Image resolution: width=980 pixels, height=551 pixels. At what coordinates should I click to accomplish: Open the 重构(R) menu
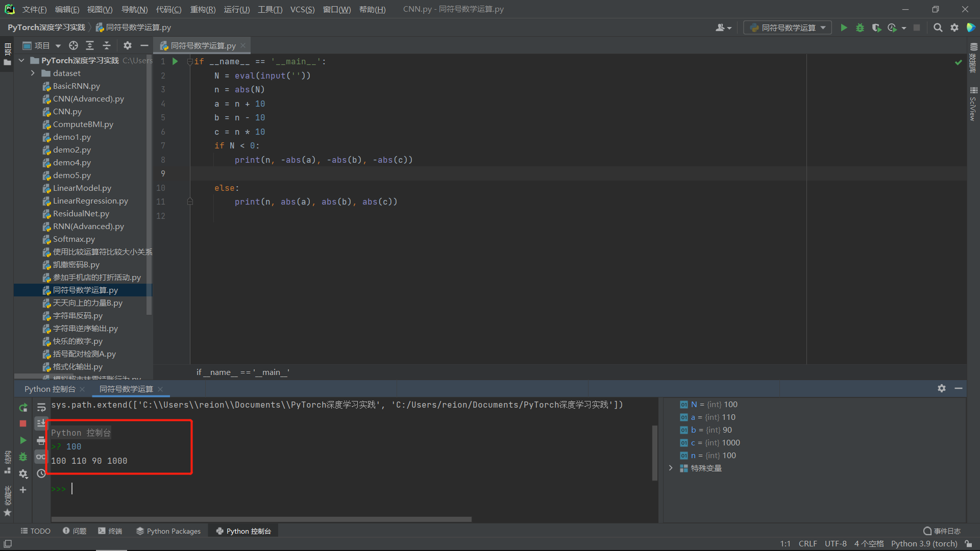pos(203,10)
